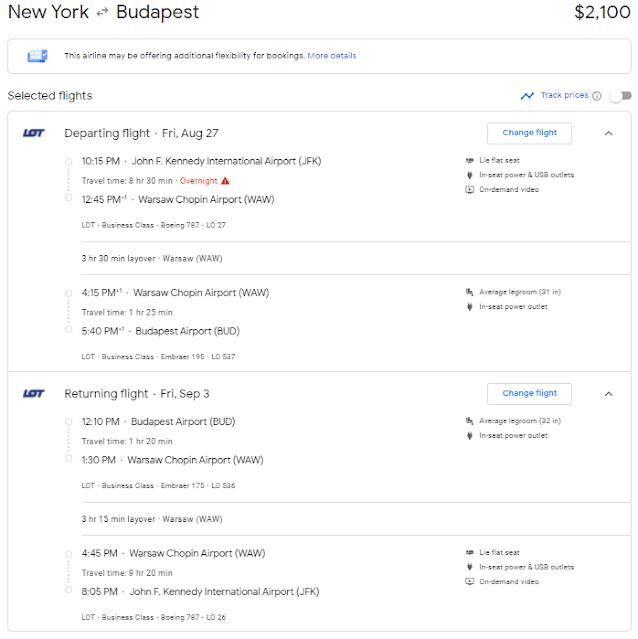This screenshot has height=639, width=638.
Task: Click the red Overnight label
Action: 198,181
